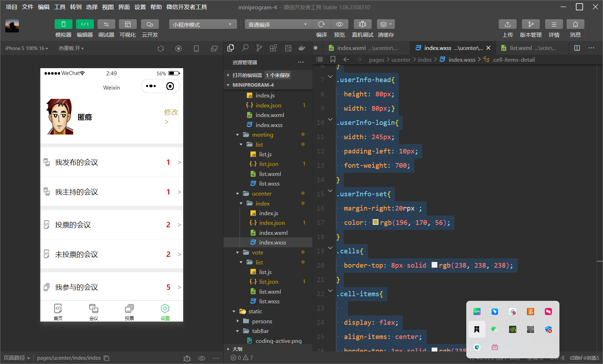This screenshot has width=603, height=364.
Task: Open 我参与的会议 row in simulator
Action: 112,287
